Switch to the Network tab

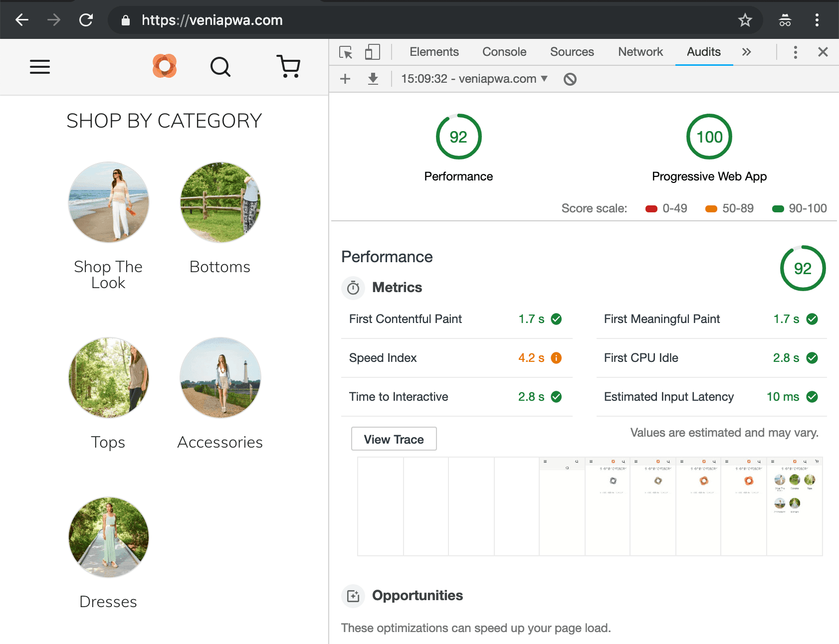click(640, 52)
